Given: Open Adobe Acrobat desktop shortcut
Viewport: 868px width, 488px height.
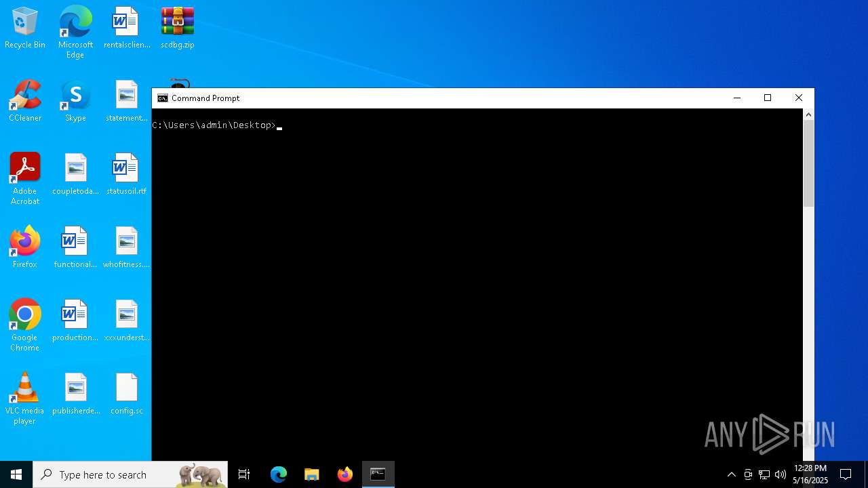Looking at the screenshot, I should pyautogui.click(x=25, y=179).
